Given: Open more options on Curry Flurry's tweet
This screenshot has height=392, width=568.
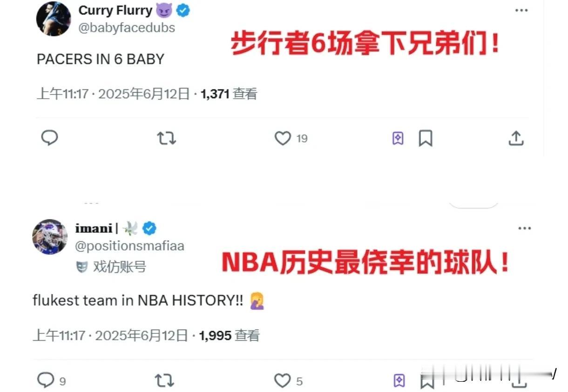Looking at the screenshot, I should point(521,10).
